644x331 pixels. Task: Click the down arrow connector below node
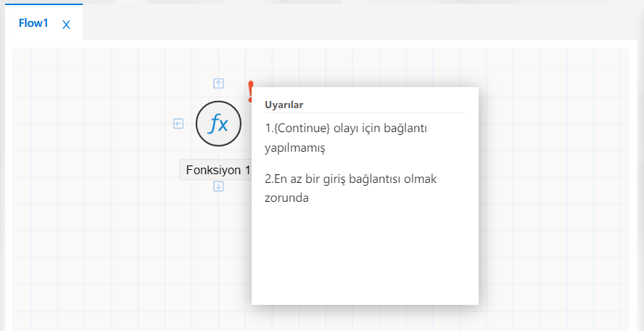coord(218,187)
